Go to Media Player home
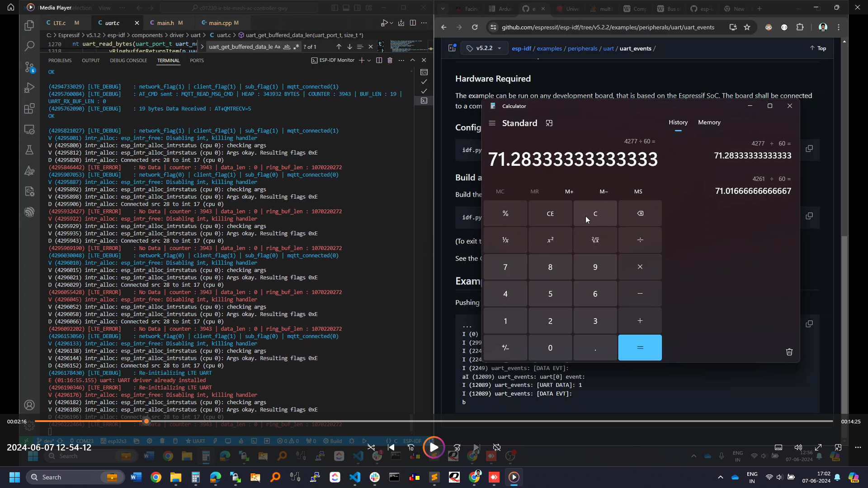This screenshot has width=868, height=488. pyautogui.click(x=11, y=7)
